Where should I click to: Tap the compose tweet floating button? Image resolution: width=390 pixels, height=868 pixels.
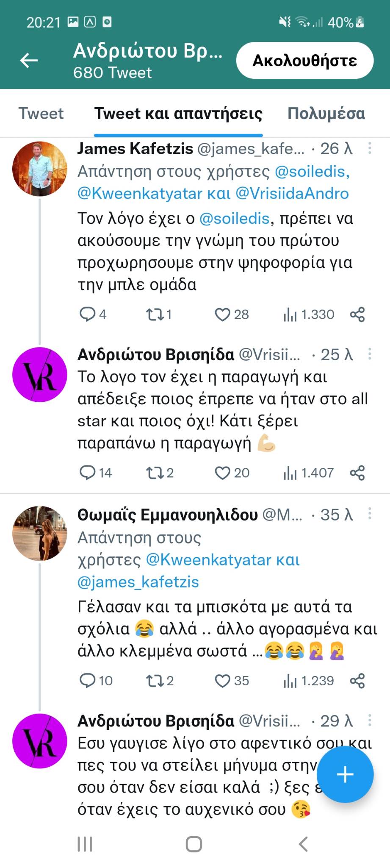pos(345,774)
